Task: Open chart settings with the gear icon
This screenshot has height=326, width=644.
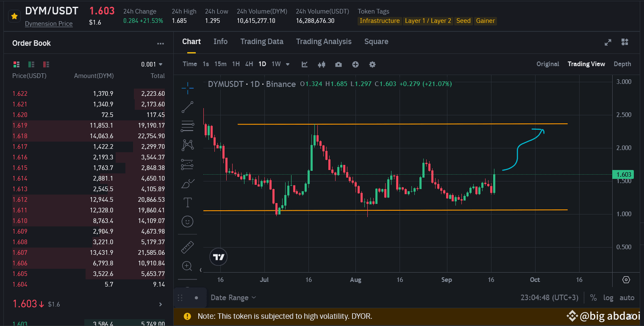Action: (372, 64)
